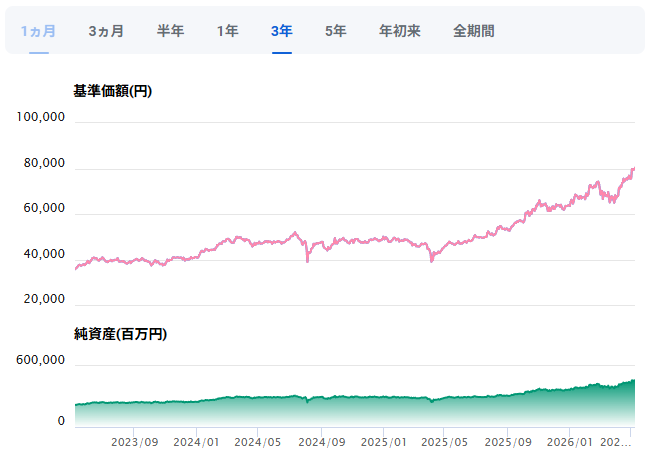Image resolution: width=650 pixels, height=459 pixels.
Task: Select the 3年 period tab
Action: tap(282, 31)
